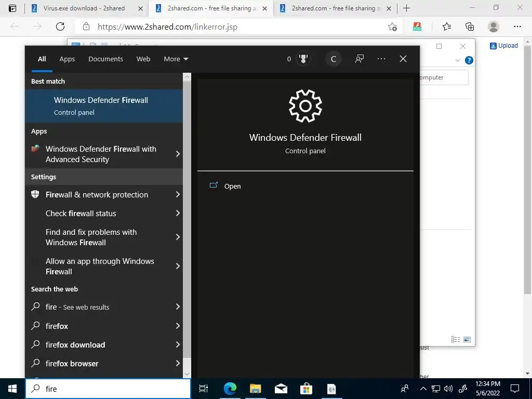
Task: Expand Windows Defender Firewall with Advanced Security
Action: pos(178,154)
